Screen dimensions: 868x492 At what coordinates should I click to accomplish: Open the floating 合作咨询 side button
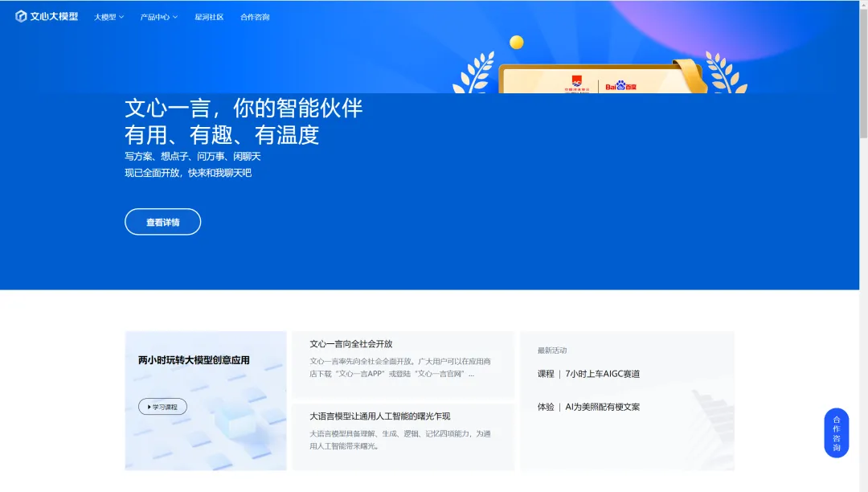pos(836,433)
